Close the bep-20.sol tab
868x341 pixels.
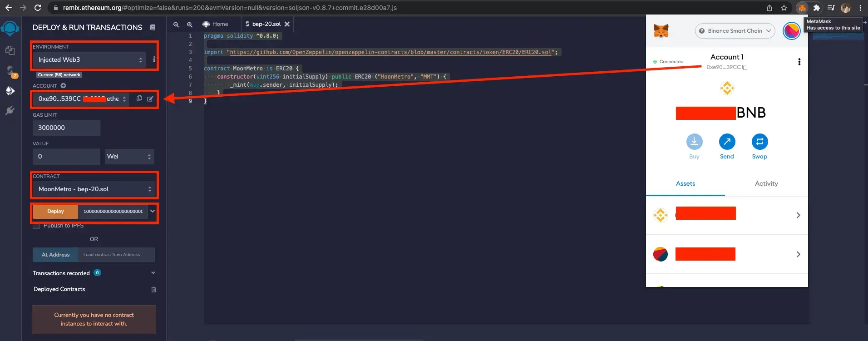tap(287, 24)
